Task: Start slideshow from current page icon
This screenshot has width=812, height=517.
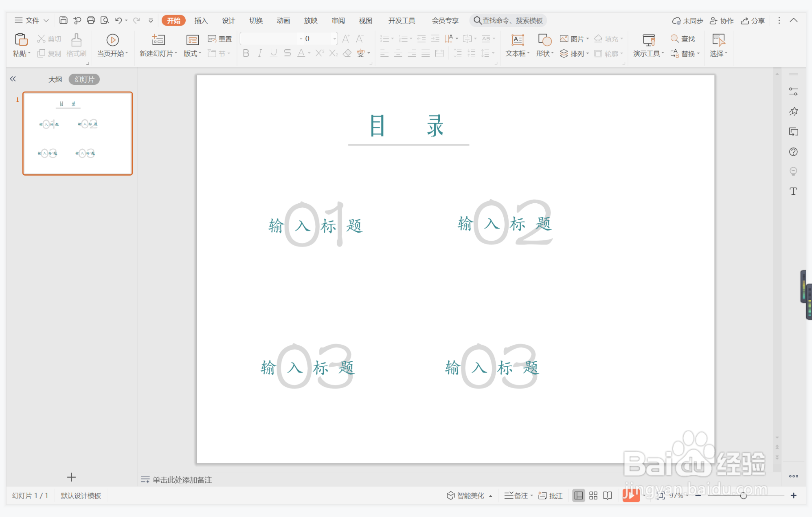Action: pos(112,40)
